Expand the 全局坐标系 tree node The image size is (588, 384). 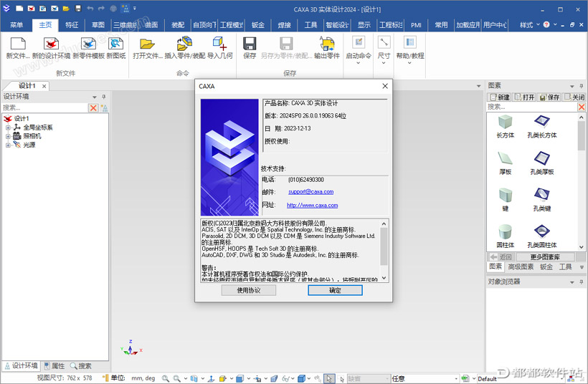[8, 128]
